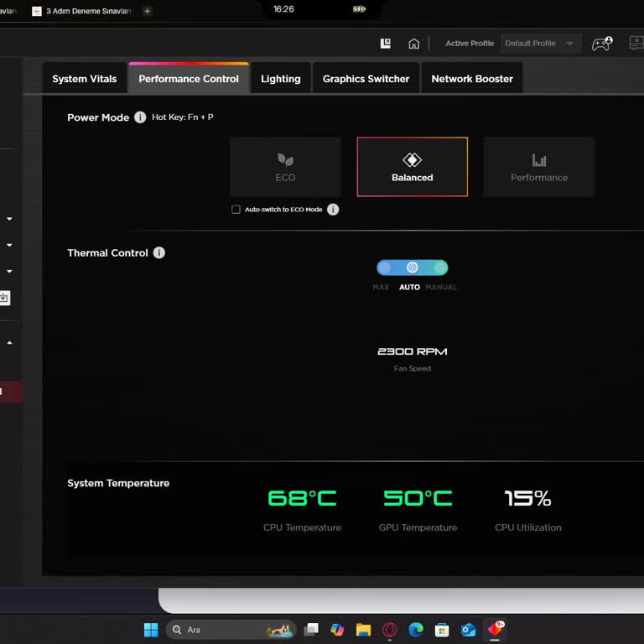Collapse the sidebar section with up arrow

pos(9,343)
